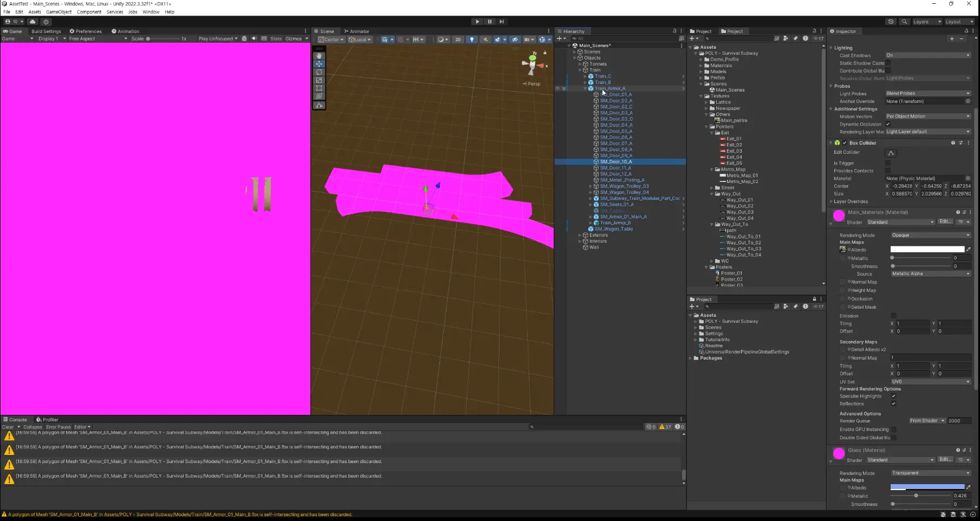Click Edit Collider button
Viewport: 980px width, 521px height.
[891, 153]
